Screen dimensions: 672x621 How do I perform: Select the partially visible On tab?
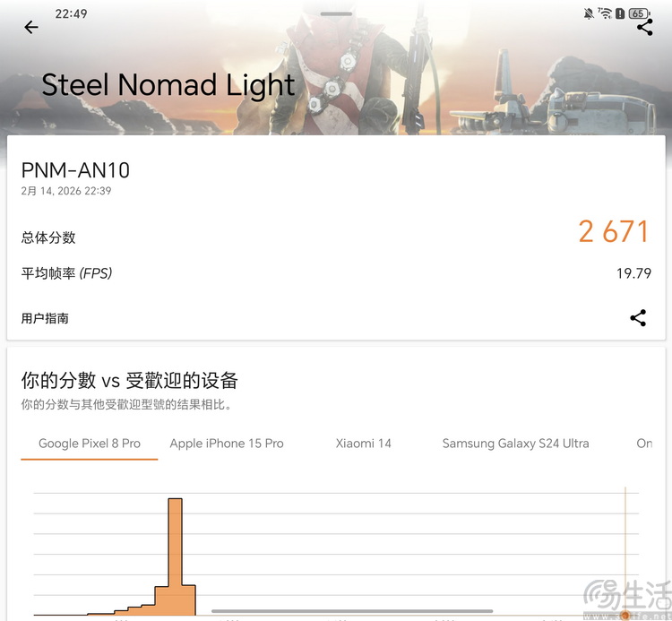tap(644, 444)
